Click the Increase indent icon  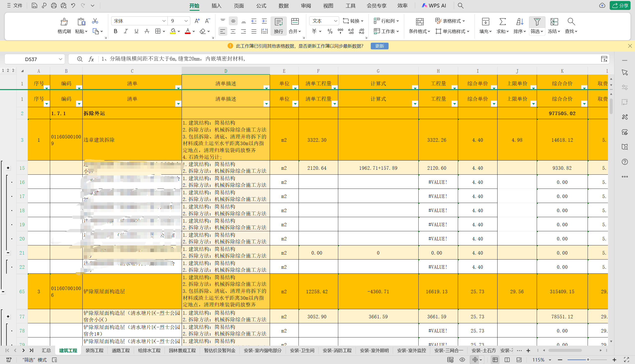click(264, 21)
